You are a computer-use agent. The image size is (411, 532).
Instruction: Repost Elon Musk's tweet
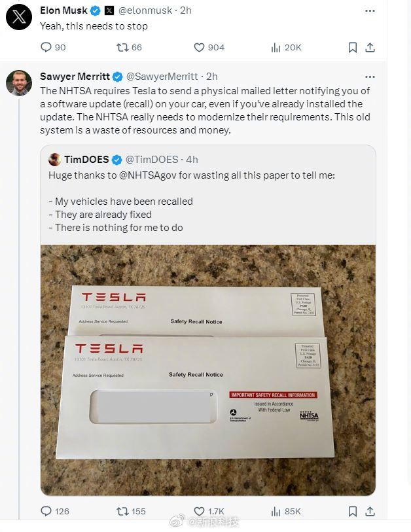click(x=122, y=47)
